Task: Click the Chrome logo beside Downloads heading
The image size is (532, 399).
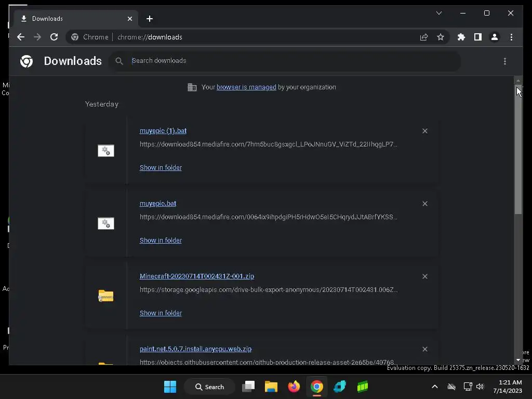Action: point(26,61)
